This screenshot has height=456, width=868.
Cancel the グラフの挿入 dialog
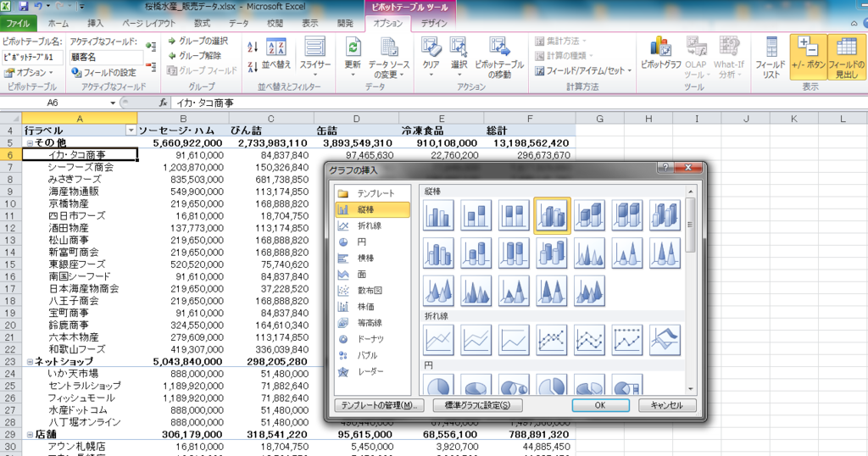point(666,405)
